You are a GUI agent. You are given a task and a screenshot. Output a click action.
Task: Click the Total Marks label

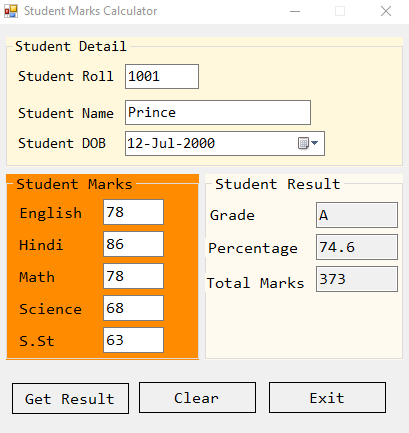pyautogui.click(x=255, y=283)
